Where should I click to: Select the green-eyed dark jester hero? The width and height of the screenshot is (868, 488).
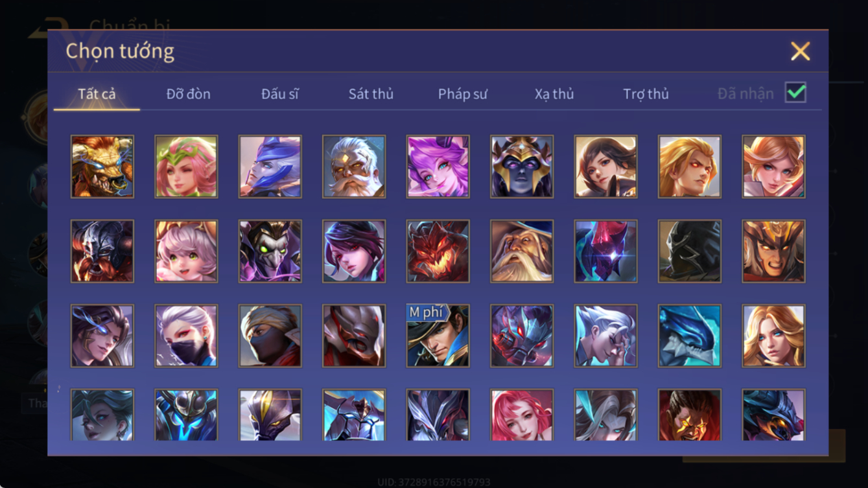(x=270, y=251)
